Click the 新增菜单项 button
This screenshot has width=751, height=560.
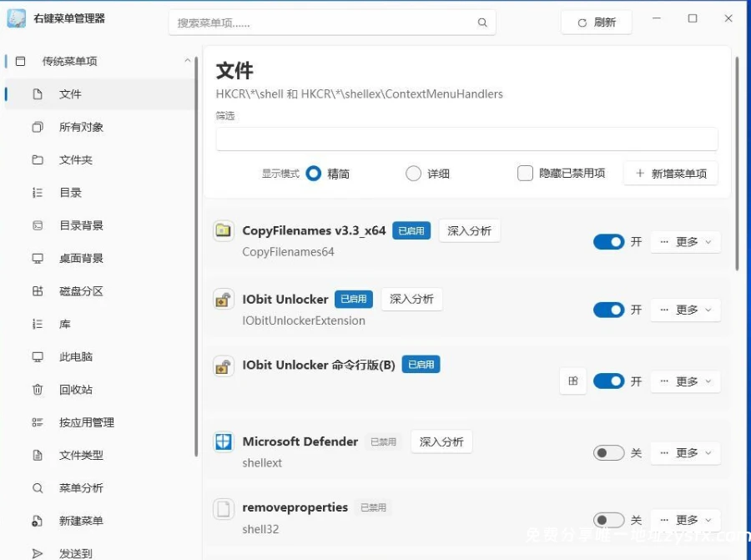[671, 174]
